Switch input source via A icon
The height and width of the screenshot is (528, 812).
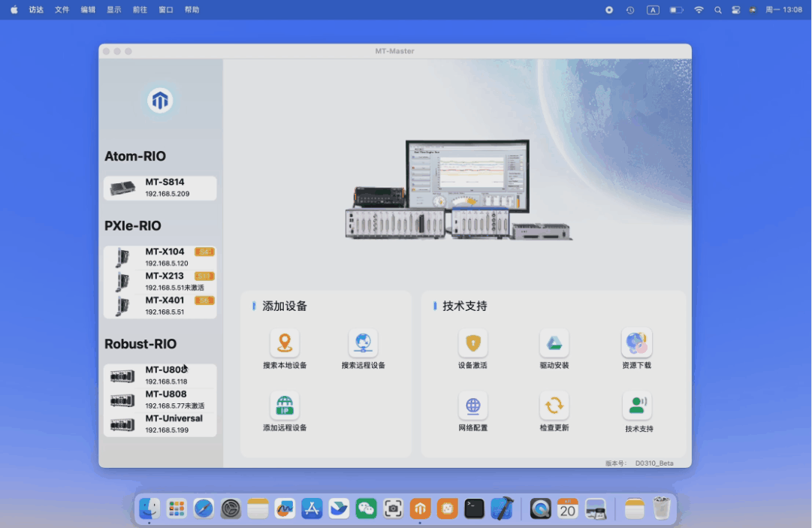[653, 10]
